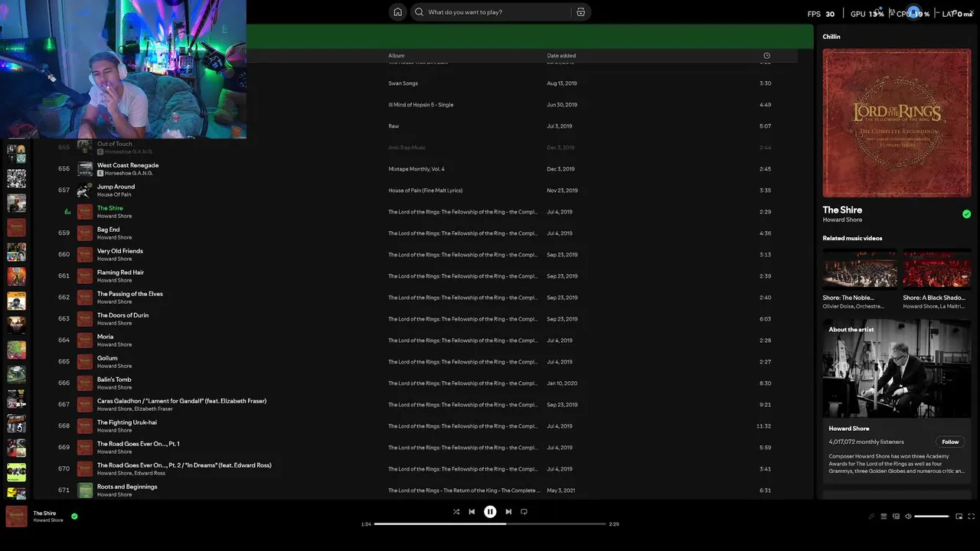Open 'Shore: The Noble...' music video thumbnail

(x=860, y=269)
